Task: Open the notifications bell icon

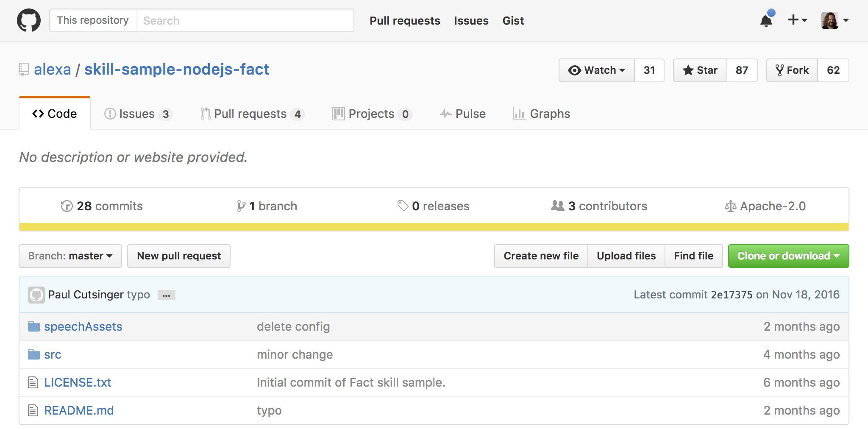Action: point(767,19)
